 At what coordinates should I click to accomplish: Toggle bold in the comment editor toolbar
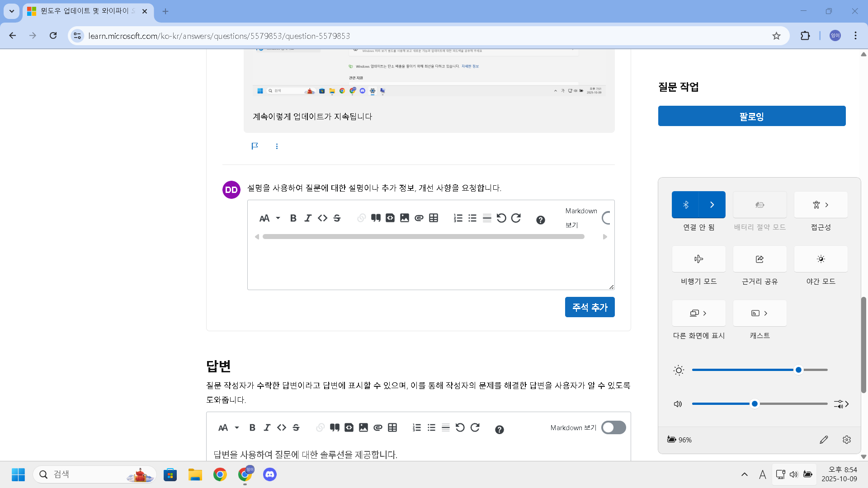(x=293, y=218)
